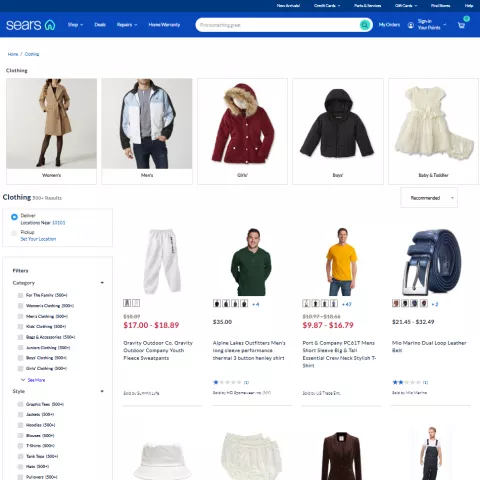The image size is (480, 480).
Task: Open Gravity Outdoor Fleece Sweatpants product title
Action: (x=158, y=350)
